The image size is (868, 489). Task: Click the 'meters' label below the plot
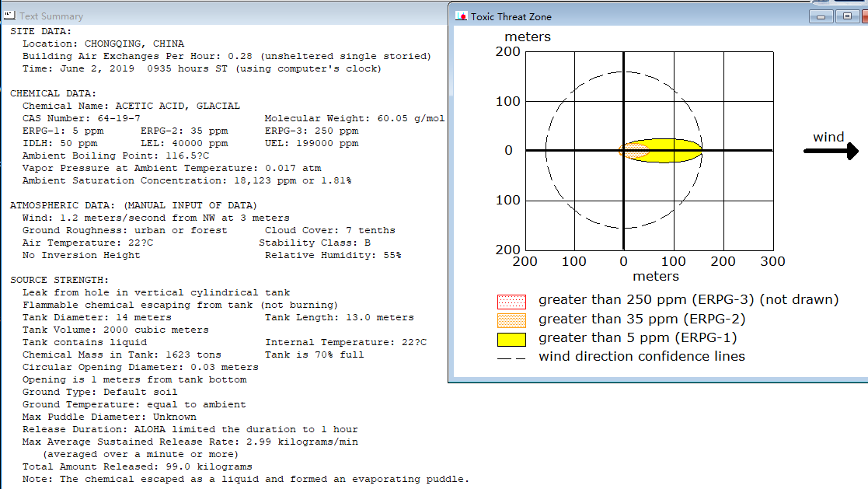[656, 276]
